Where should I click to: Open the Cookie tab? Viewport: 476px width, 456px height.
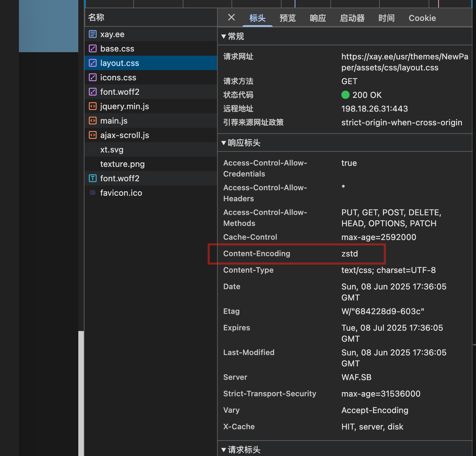click(422, 18)
